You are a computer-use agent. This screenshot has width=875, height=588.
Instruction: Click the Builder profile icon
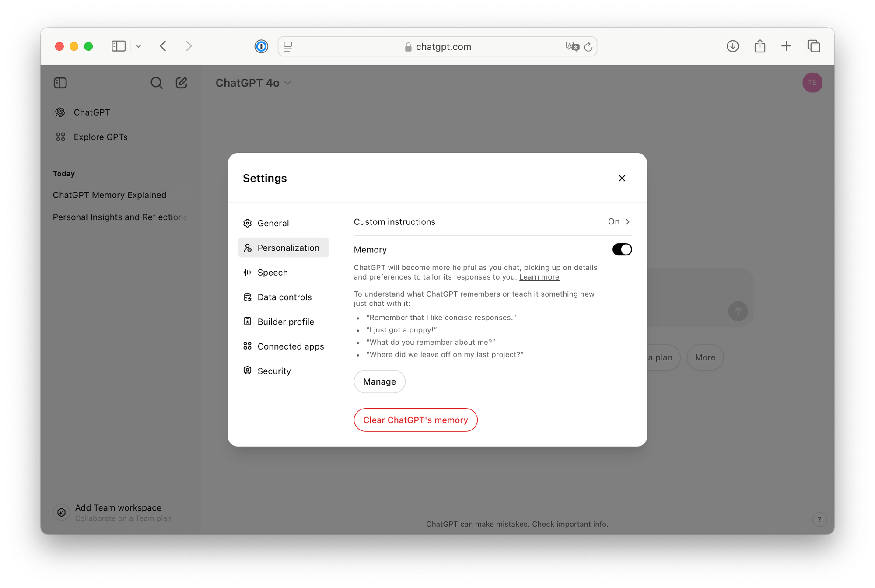coord(247,322)
